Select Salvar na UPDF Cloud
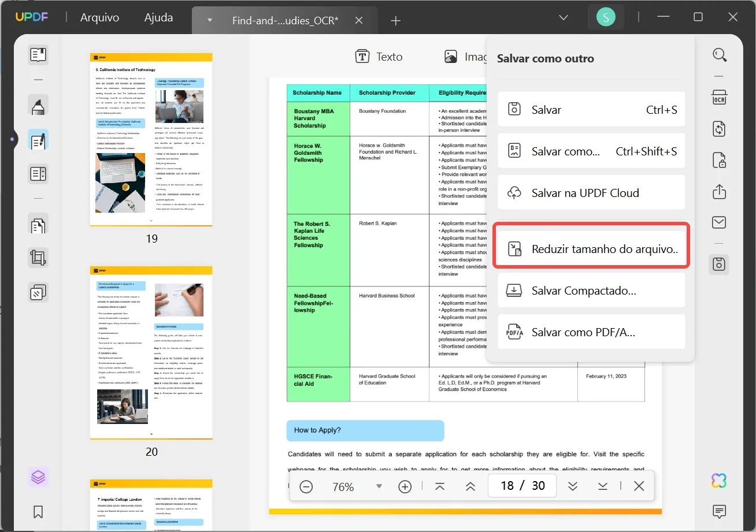The height and width of the screenshot is (532, 756). pyautogui.click(x=591, y=192)
